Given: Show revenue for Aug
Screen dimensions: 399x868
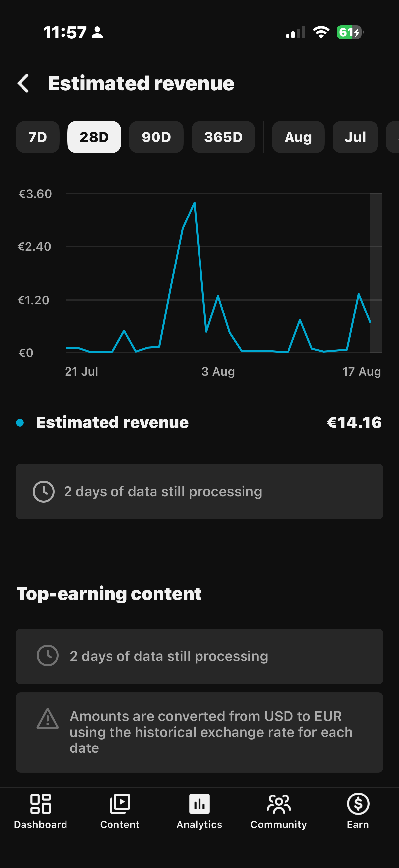Looking at the screenshot, I should click(x=298, y=137).
